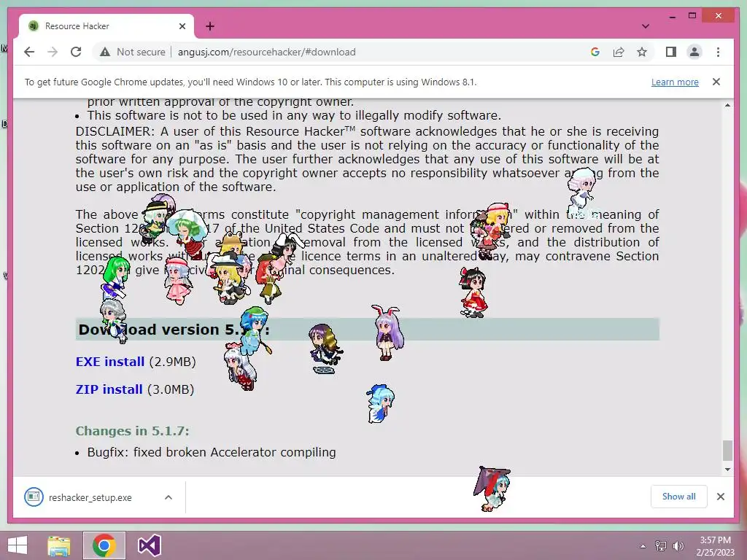The width and height of the screenshot is (747, 560).
Task: Open the Chrome three-dot menu
Action: (x=718, y=52)
